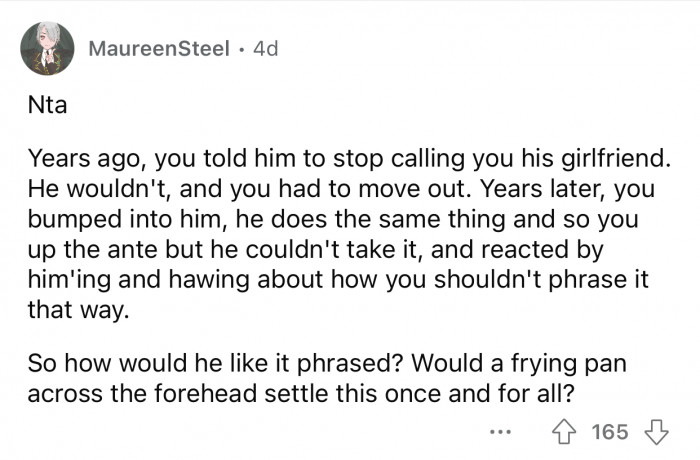Click the words 'that way.' ending the paragraph

78,310
